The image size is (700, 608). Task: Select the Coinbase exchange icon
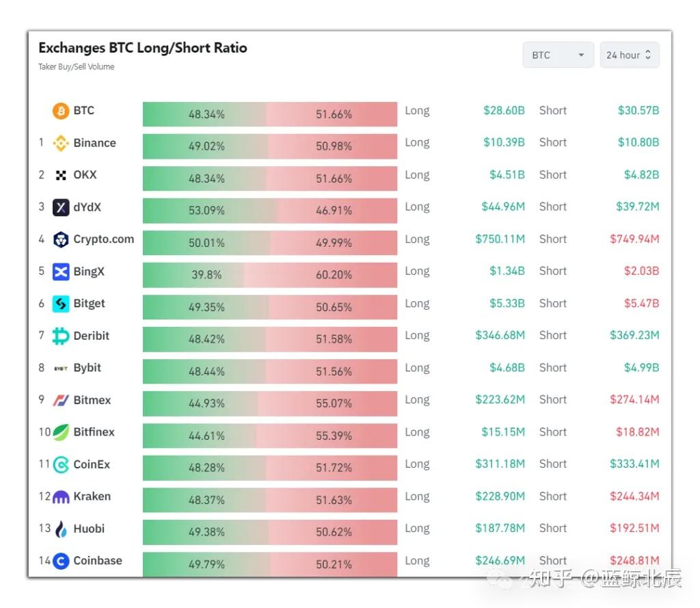tap(61, 561)
